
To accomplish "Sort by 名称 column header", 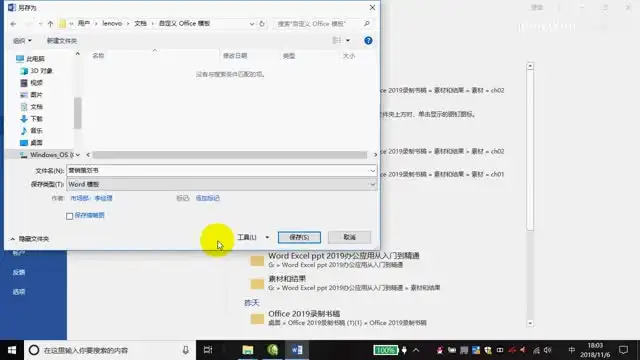I will tap(98, 56).
